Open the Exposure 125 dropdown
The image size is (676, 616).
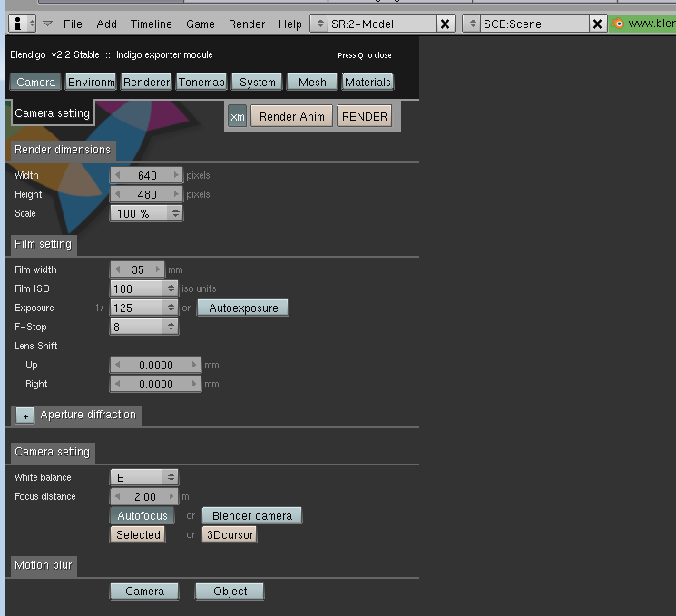144,308
